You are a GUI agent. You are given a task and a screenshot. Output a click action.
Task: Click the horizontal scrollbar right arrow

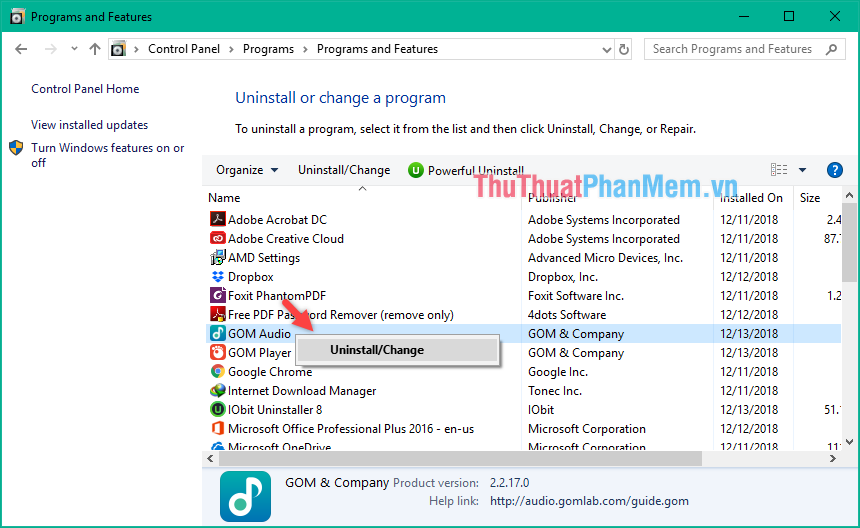point(833,458)
